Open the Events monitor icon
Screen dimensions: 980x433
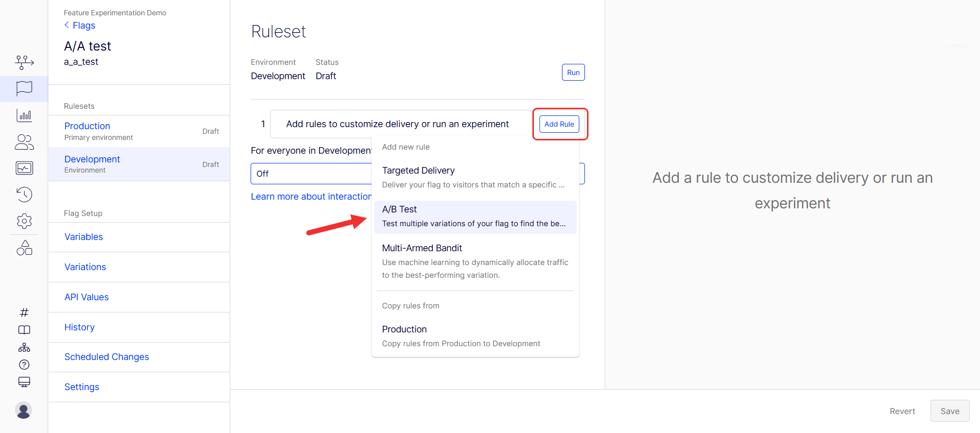click(24, 168)
